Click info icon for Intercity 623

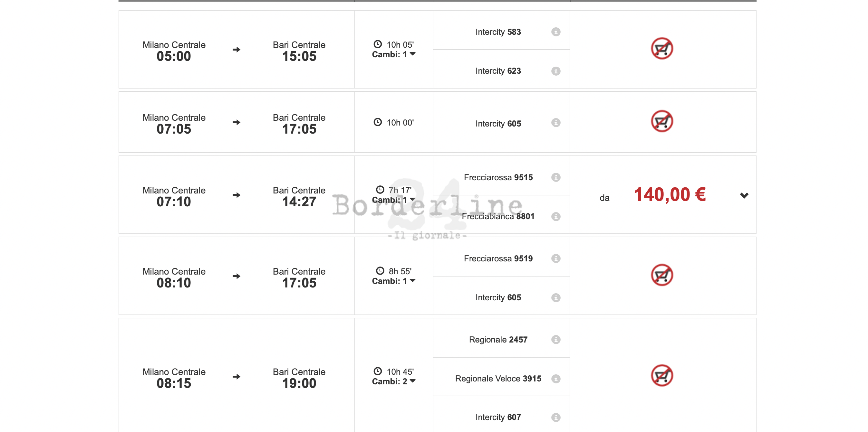pos(556,71)
